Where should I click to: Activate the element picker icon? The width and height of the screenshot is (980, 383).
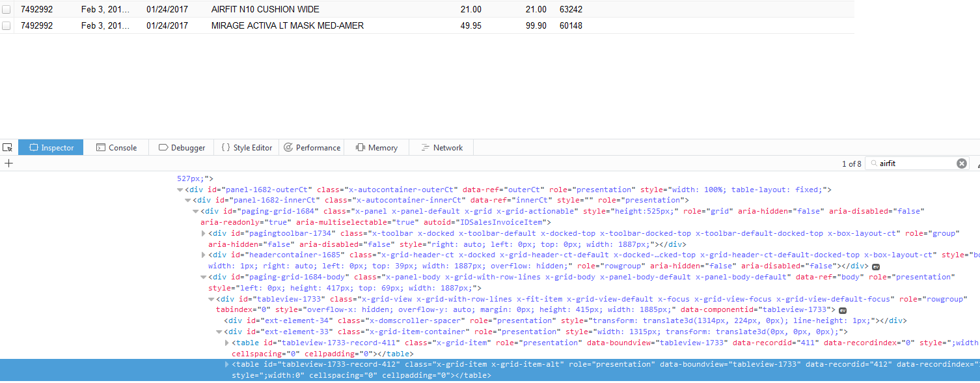8,147
